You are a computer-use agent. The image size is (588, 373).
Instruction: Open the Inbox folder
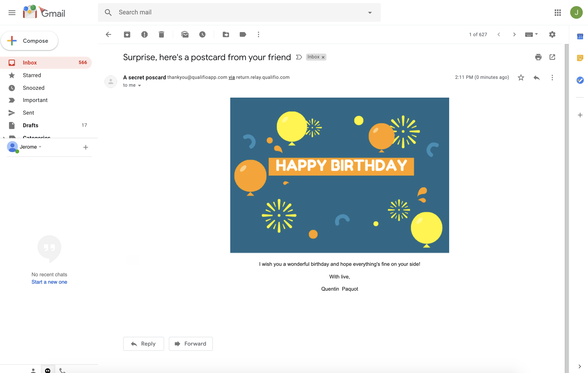(46, 63)
